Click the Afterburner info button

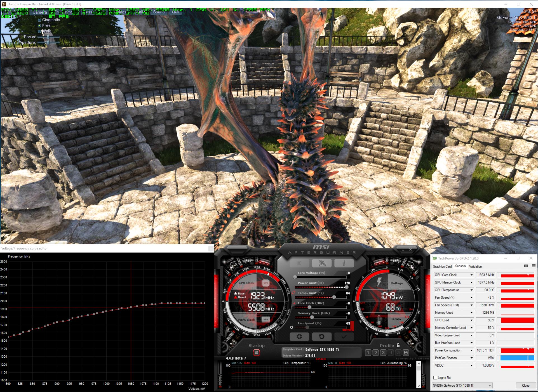pos(344,263)
